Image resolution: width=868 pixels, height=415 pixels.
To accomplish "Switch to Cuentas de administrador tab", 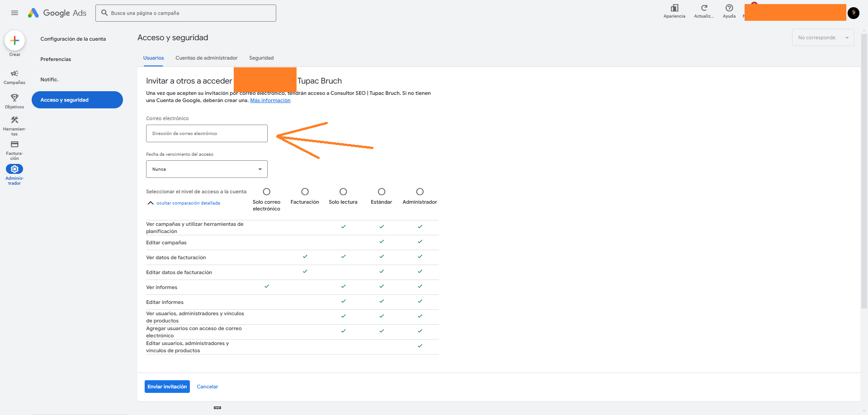I will point(206,58).
